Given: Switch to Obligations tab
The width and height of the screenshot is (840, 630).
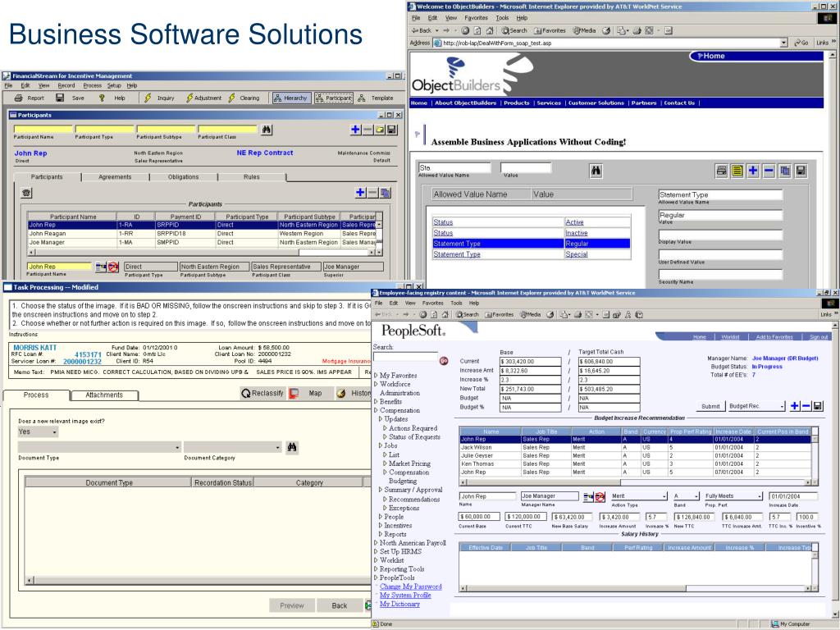Looking at the screenshot, I should (x=183, y=177).
